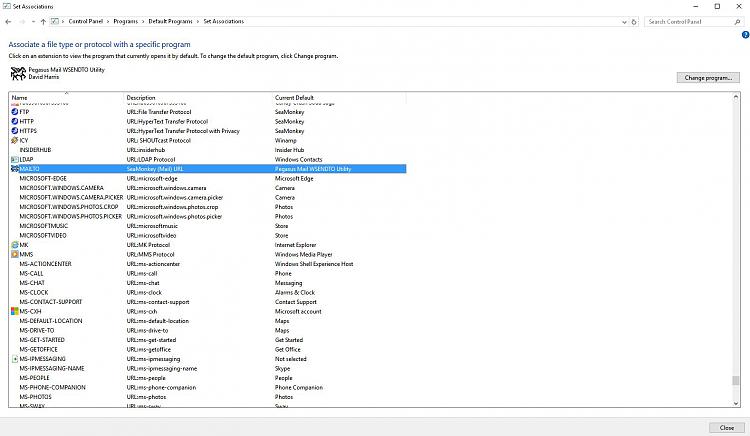
Task: Click the Windows Shell Experience Host cell
Action: [314, 264]
